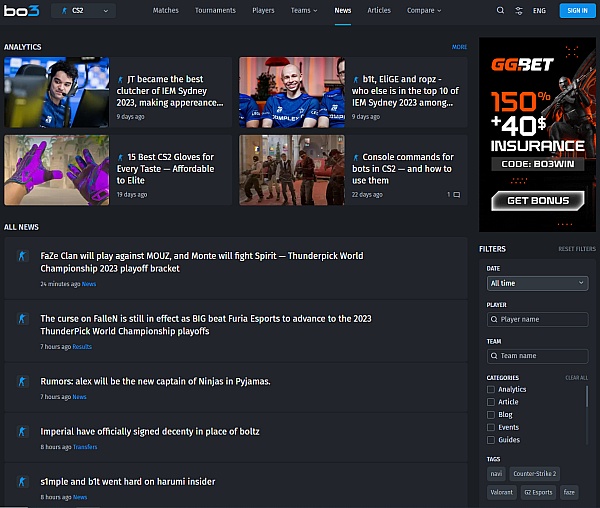Open the alex Ninjas in Pyjamas rumor headline
The image size is (600, 508).
155,381
